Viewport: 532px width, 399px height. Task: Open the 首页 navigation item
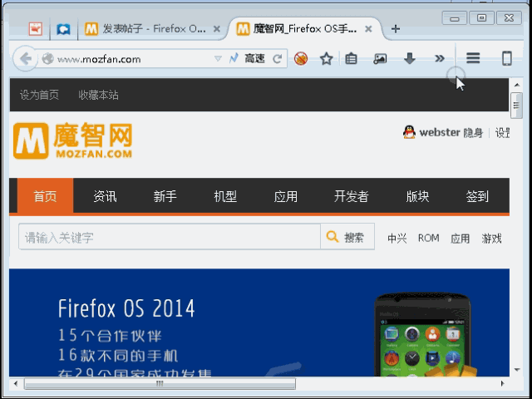[45, 196]
